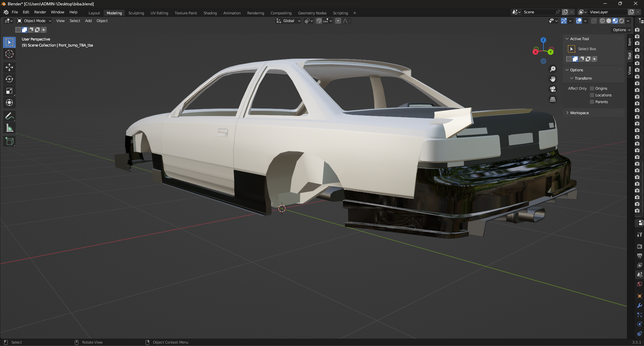Toggle camera view icon
The height and width of the screenshot is (346, 644).
click(553, 89)
